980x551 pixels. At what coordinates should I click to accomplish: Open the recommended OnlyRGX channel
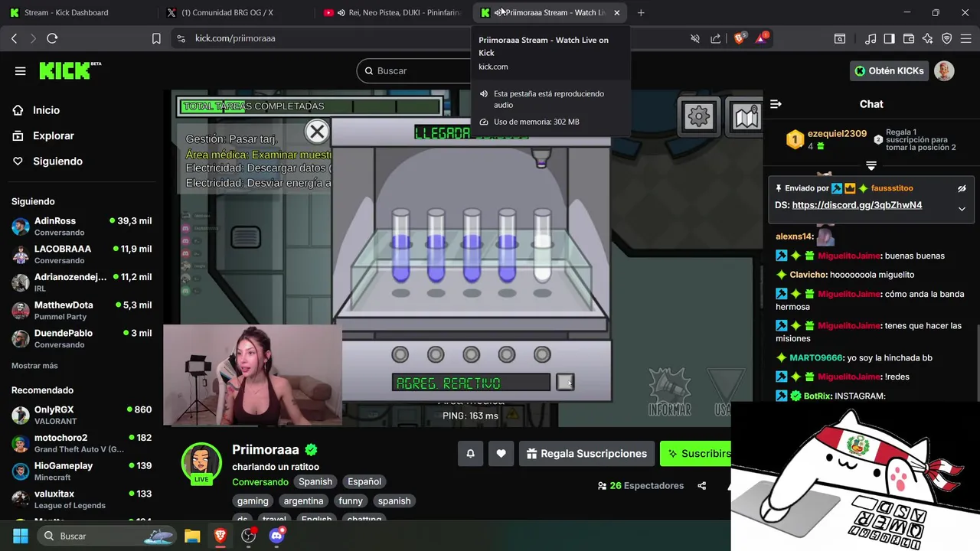82,415
